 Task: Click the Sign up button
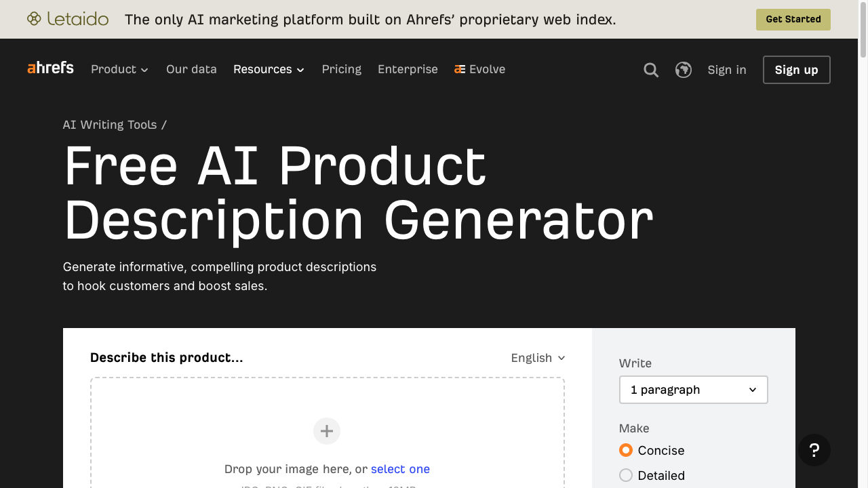coord(797,70)
